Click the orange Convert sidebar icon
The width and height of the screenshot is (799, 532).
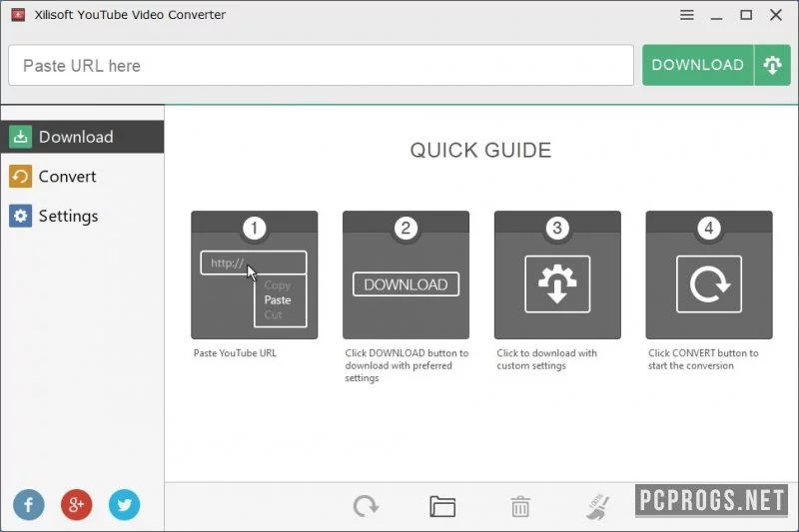tap(20, 176)
